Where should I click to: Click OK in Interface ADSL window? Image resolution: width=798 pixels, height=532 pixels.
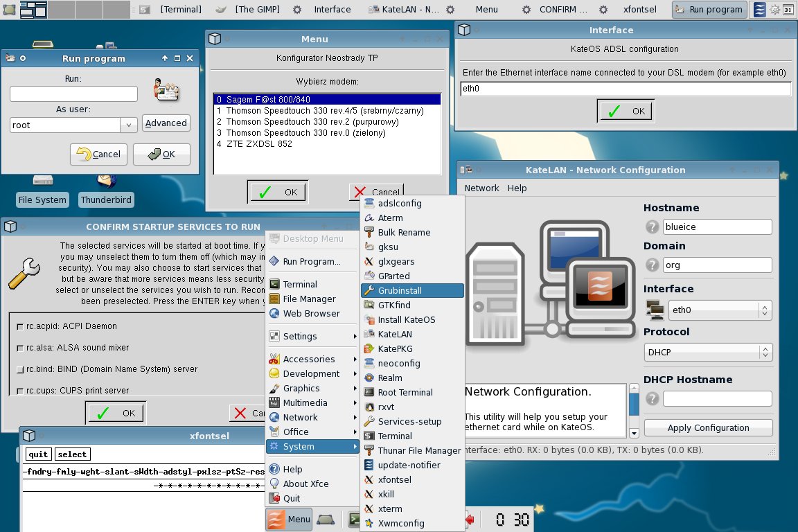pos(626,111)
